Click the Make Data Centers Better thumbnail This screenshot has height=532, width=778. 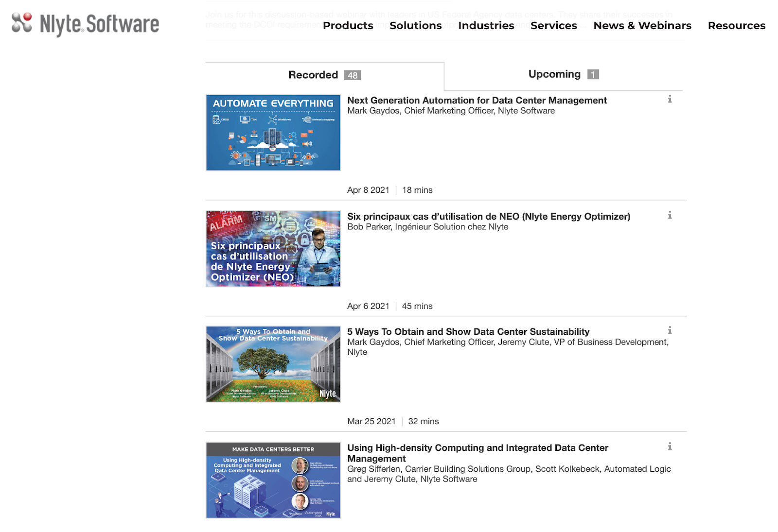pos(273,480)
